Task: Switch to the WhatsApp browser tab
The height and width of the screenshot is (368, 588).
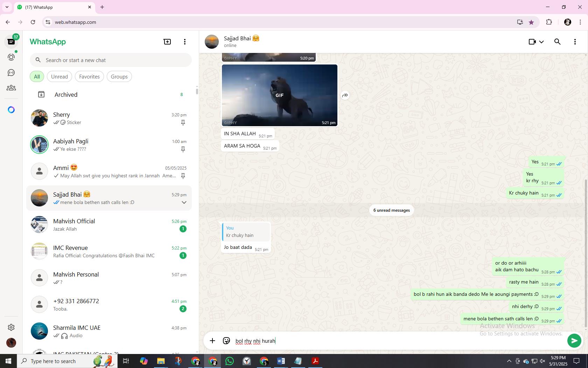Action: tap(54, 7)
